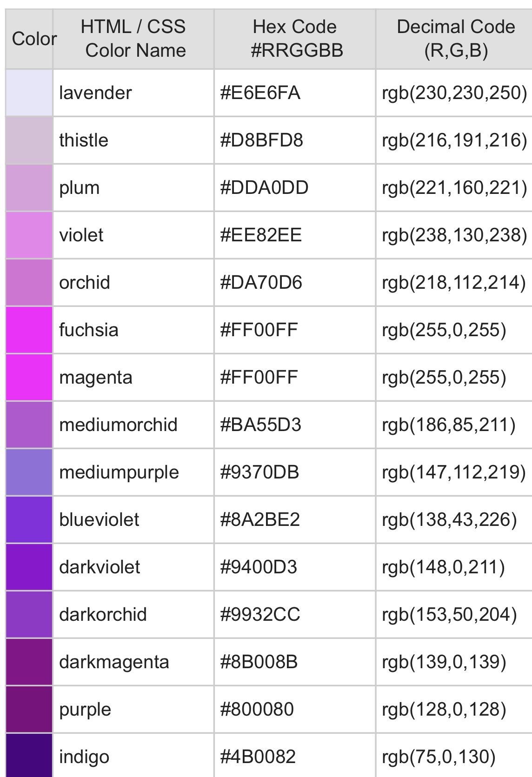Screen dimensions: 532x777
Task: Click the hex code #9400D3
Action: click(x=259, y=567)
